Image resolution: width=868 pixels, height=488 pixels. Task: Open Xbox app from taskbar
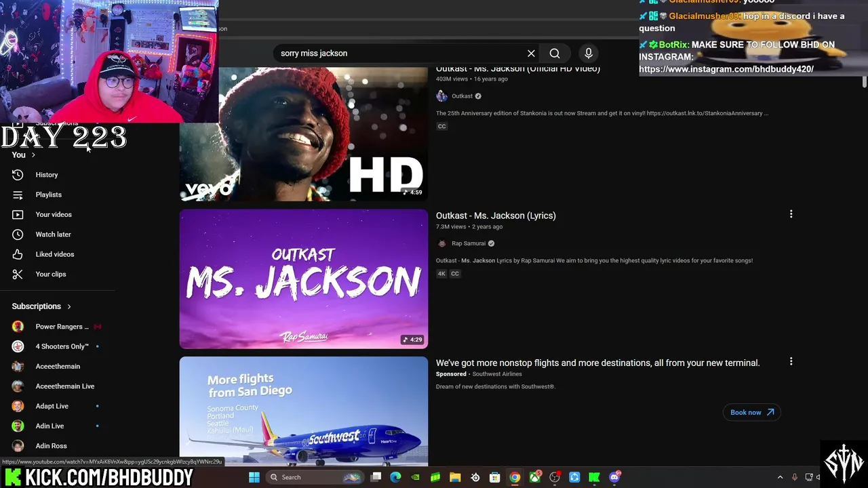[535, 477]
